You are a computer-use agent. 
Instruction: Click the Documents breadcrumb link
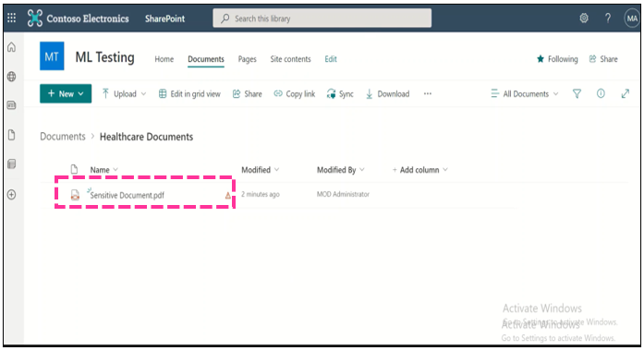tap(63, 137)
